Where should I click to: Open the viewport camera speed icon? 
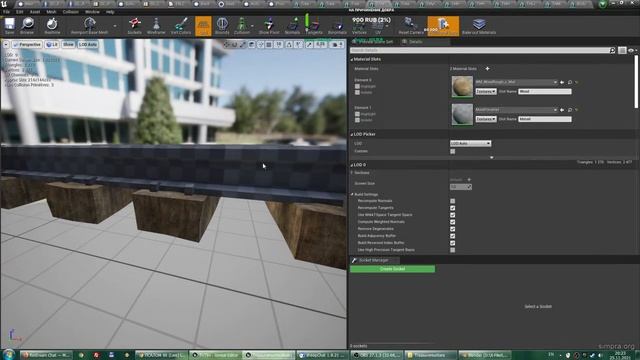336,44
